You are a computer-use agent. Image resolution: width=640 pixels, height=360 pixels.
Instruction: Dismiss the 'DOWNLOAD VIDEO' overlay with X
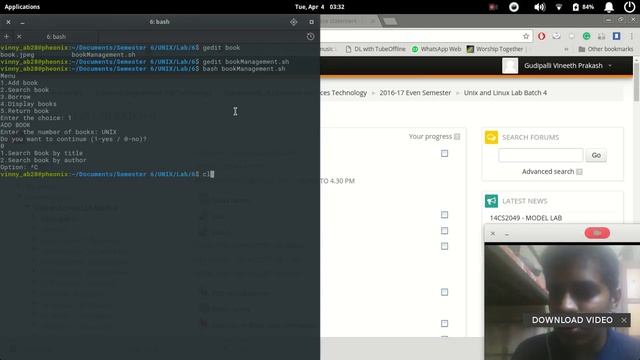(x=624, y=320)
